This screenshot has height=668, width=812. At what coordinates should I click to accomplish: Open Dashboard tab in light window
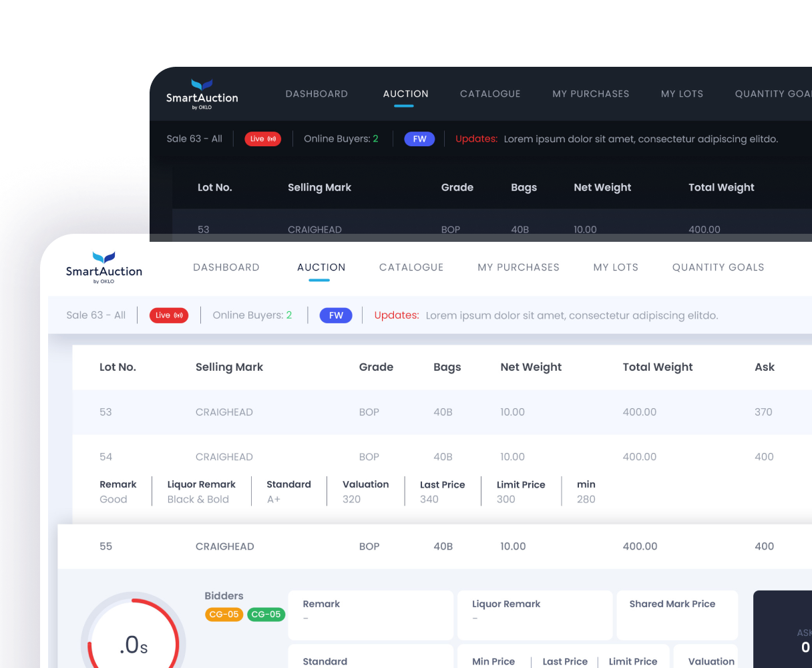click(226, 267)
